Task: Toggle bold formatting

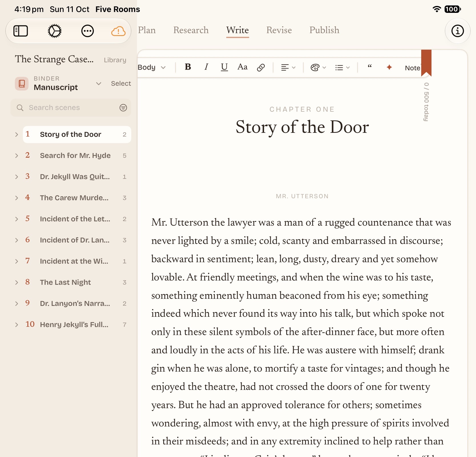Action: pos(188,67)
